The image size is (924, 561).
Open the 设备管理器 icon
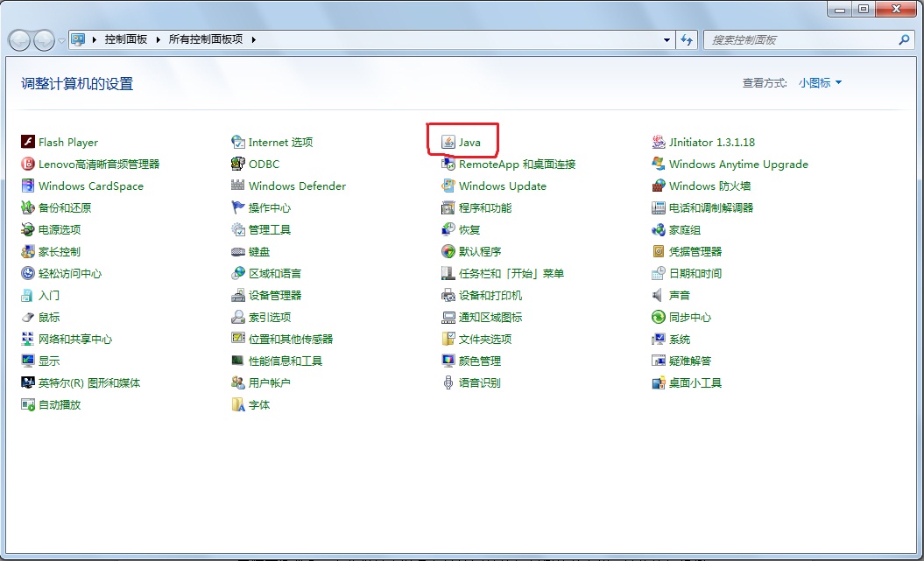(238, 296)
